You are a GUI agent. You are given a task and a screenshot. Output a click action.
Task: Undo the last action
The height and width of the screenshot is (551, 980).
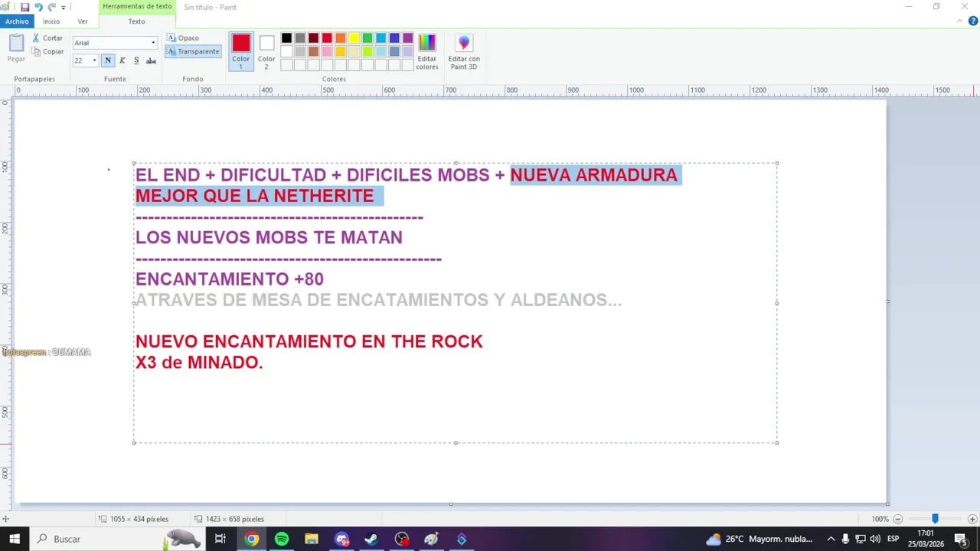pyautogui.click(x=38, y=7)
